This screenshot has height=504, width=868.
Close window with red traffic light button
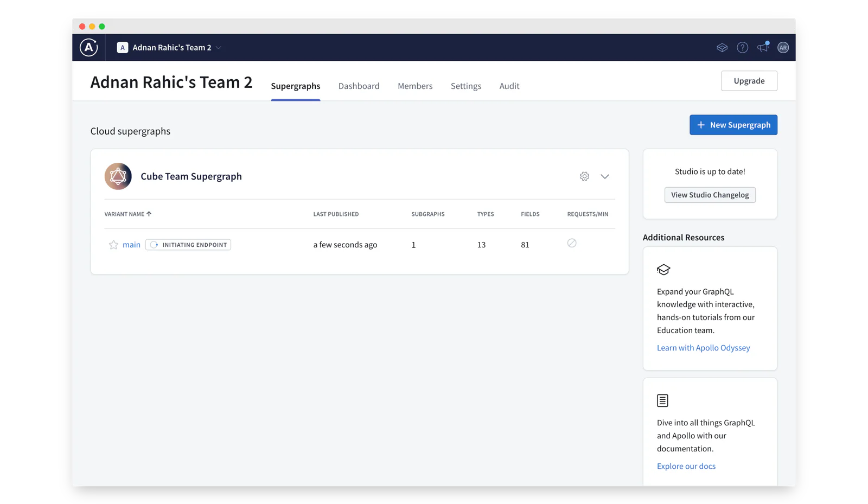82,27
